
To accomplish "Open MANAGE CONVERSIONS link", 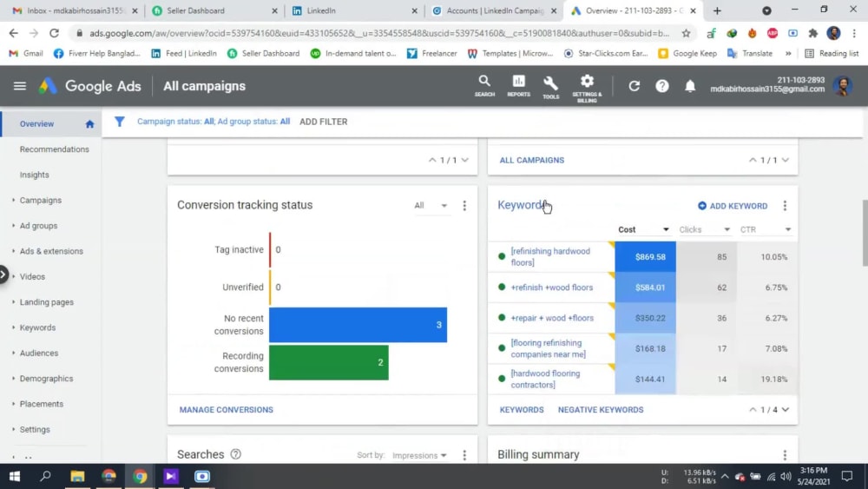I will [x=226, y=410].
